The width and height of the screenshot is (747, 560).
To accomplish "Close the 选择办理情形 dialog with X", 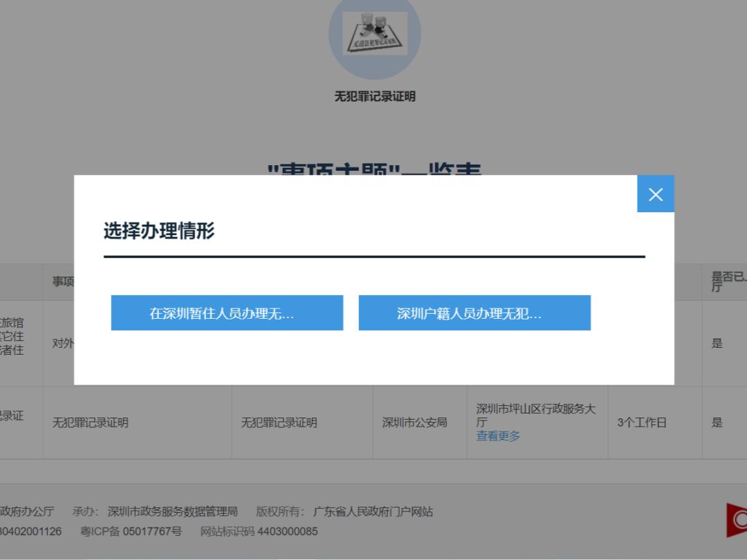I will tap(655, 194).
